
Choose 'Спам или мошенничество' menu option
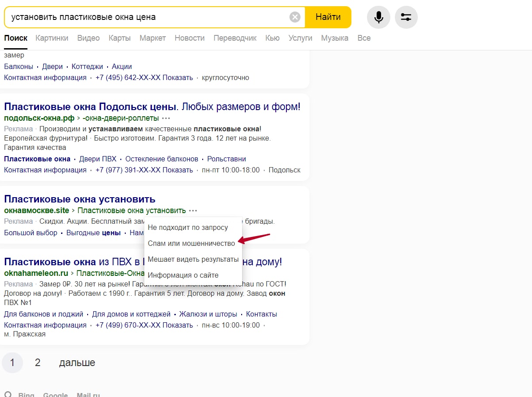193,244
